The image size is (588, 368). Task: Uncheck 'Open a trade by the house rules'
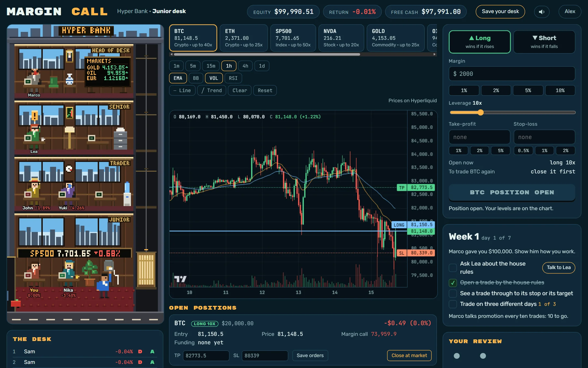[453, 283]
